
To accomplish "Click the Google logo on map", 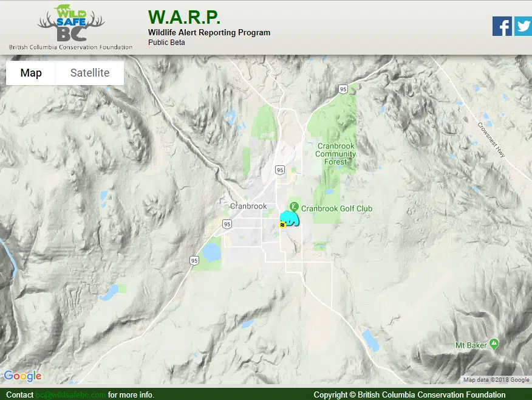I will click(x=22, y=376).
